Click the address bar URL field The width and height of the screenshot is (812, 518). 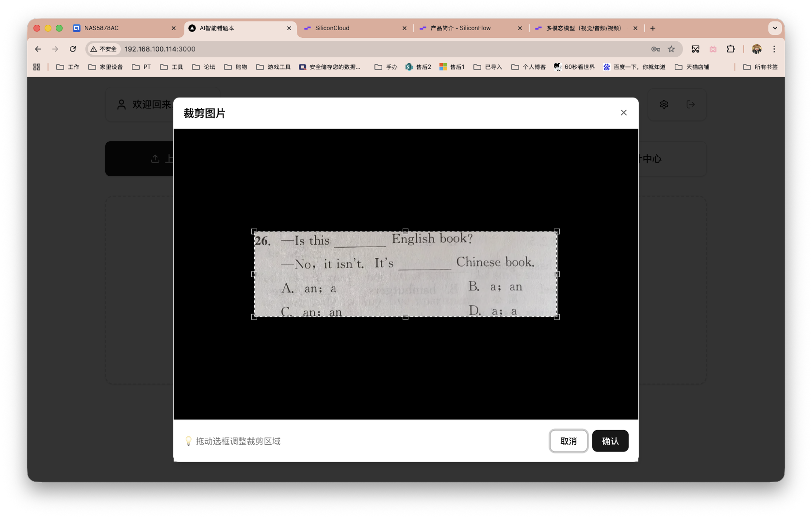(x=340, y=49)
